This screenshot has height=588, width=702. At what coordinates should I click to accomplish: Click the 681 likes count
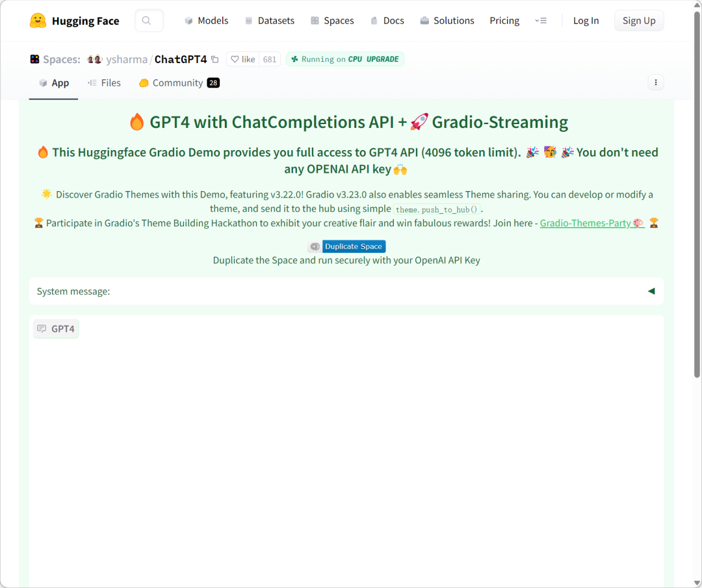270,59
